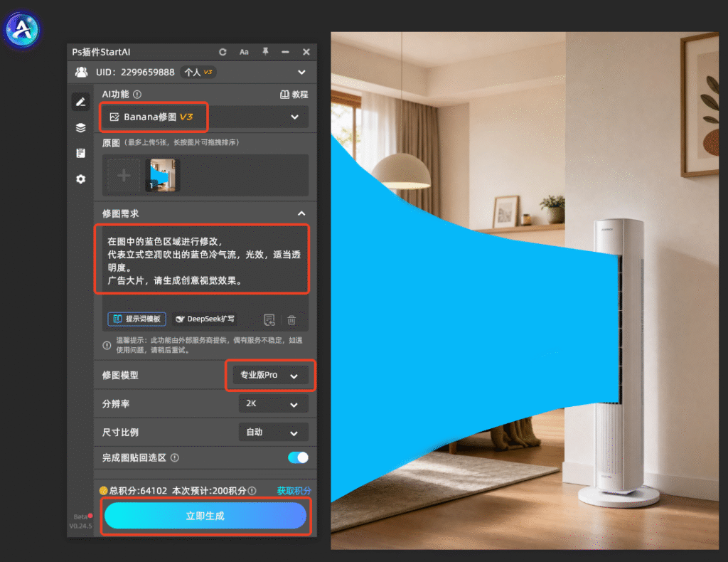This screenshot has height=562, width=728.
Task: Pin the StartAI plugin window
Action: click(x=265, y=51)
